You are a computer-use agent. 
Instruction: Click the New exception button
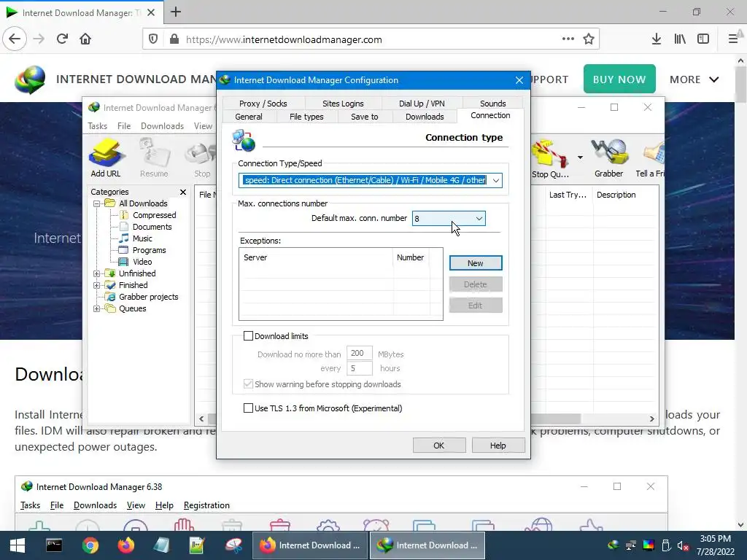click(476, 263)
